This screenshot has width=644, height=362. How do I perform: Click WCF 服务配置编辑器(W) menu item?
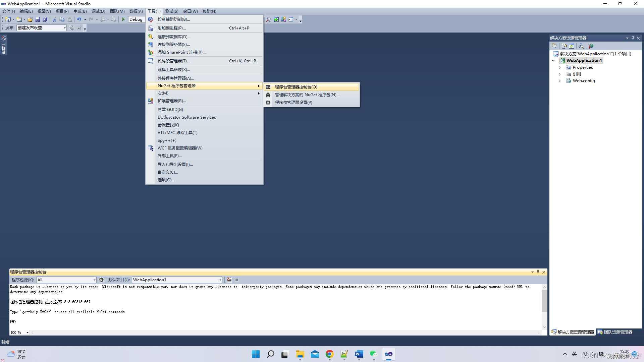tap(204, 148)
